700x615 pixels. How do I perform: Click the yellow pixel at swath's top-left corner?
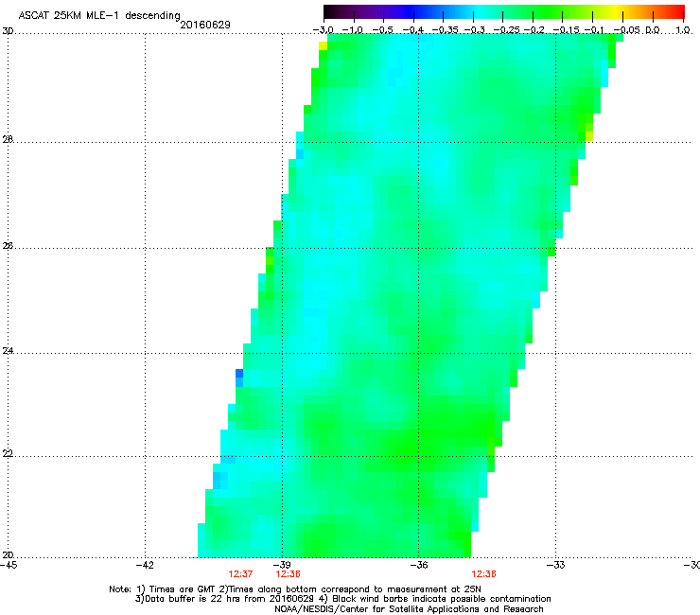pyautogui.click(x=323, y=45)
